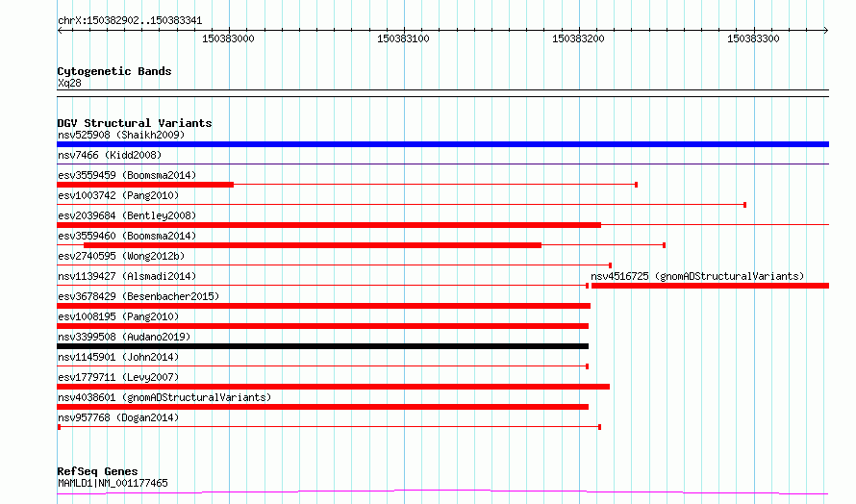Click the blue bar of nsv525908
The height and width of the screenshot is (504, 856).
(442, 144)
